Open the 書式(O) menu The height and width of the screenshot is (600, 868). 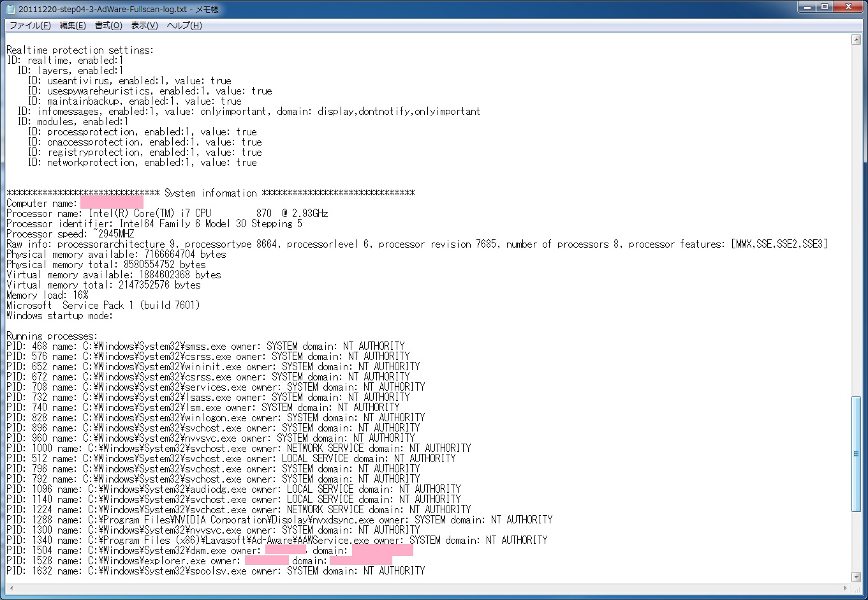pyautogui.click(x=108, y=26)
